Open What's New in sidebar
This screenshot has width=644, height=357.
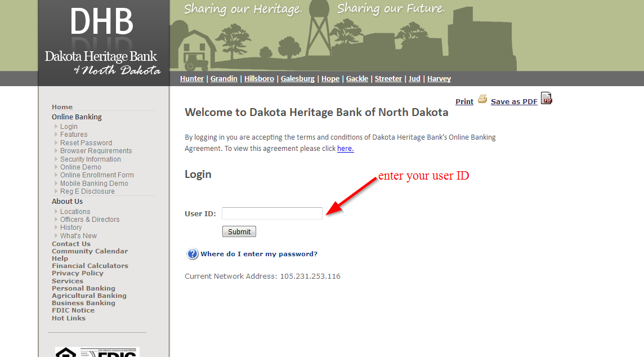78,236
